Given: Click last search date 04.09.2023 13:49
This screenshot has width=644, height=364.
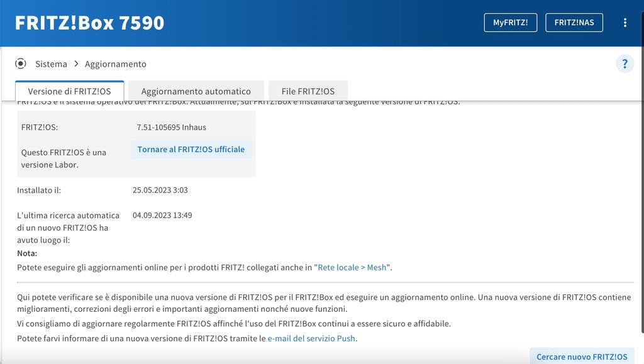Looking at the screenshot, I should pos(162,216).
